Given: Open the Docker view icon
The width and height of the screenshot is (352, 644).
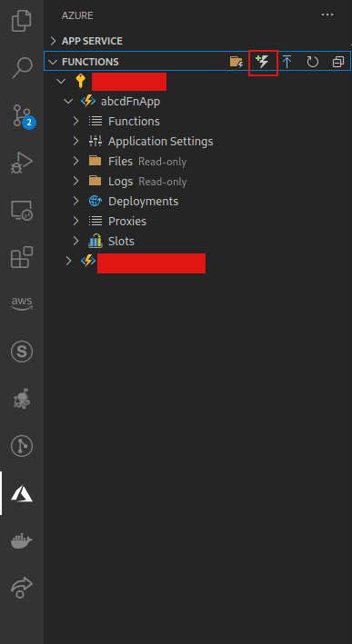Looking at the screenshot, I should coord(22,540).
